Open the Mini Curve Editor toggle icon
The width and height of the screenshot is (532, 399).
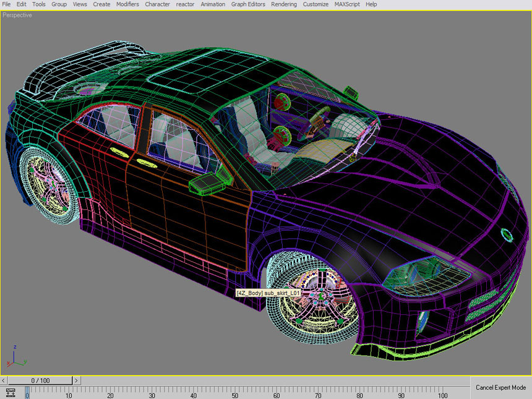11,392
